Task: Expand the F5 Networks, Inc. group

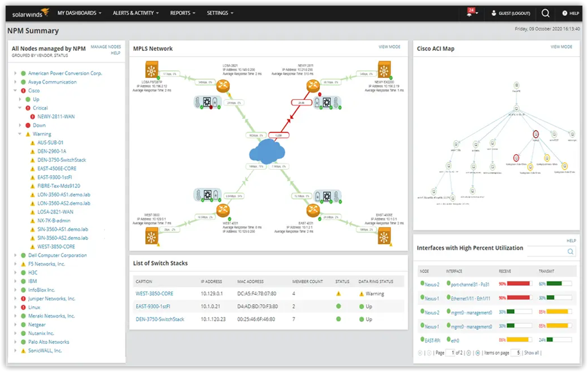Action: pos(15,264)
